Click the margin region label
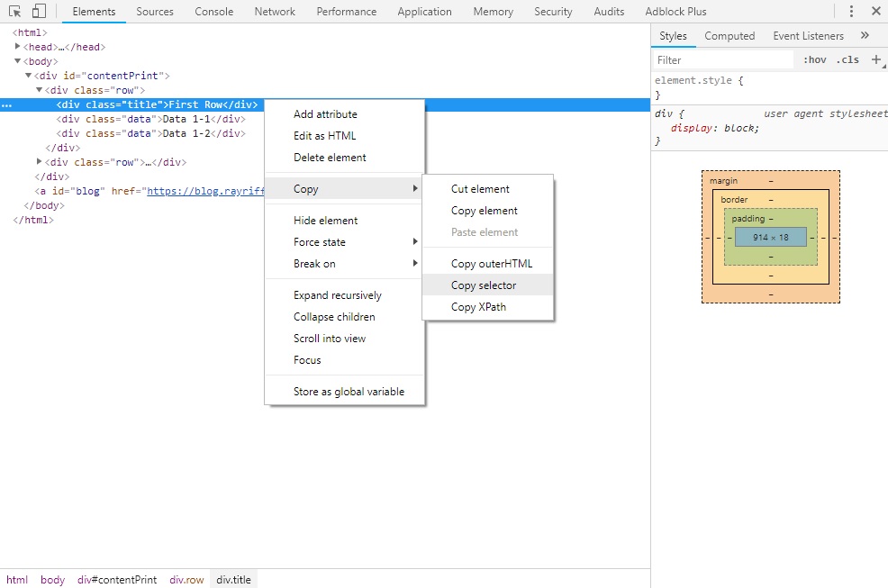Image resolution: width=888 pixels, height=588 pixels. point(723,181)
